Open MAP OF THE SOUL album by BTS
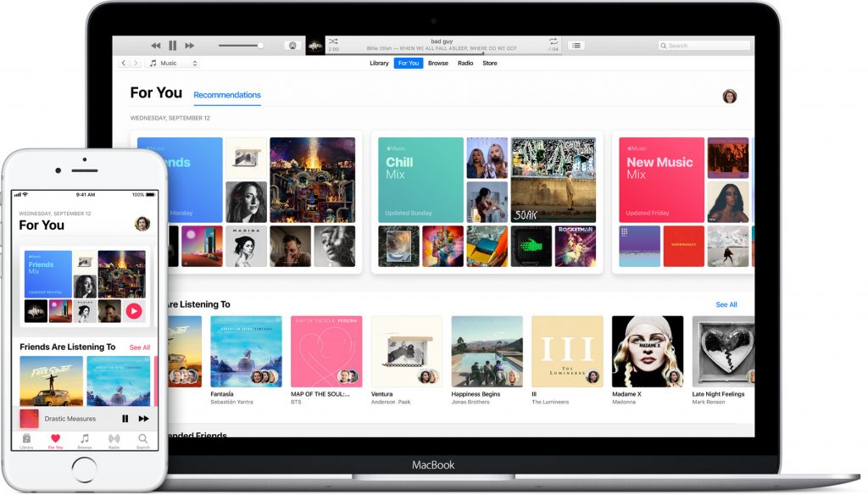868x495 pixels. pyautogui.click(x=326, y=352)
